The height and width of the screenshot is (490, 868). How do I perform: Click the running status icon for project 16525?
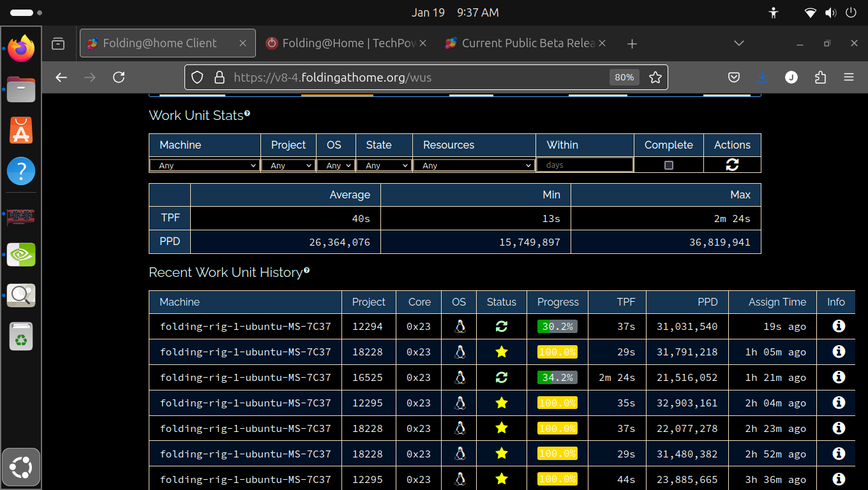tap(502, 377)
